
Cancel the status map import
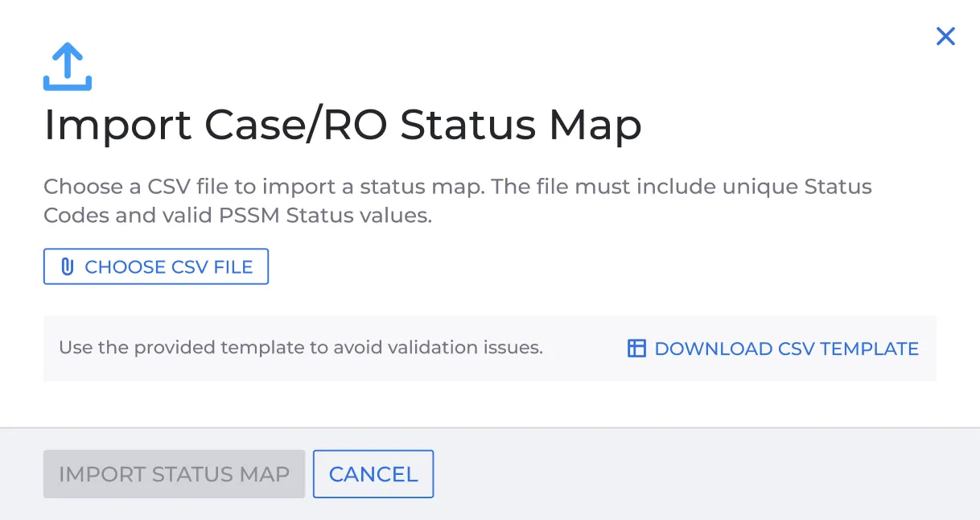(373, 474)
